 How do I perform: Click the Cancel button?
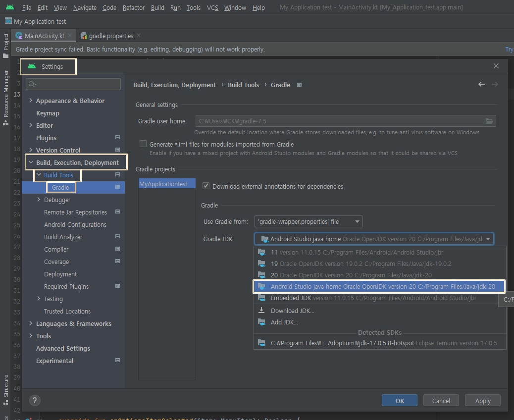pyautogui.click(x=441, y=401)
